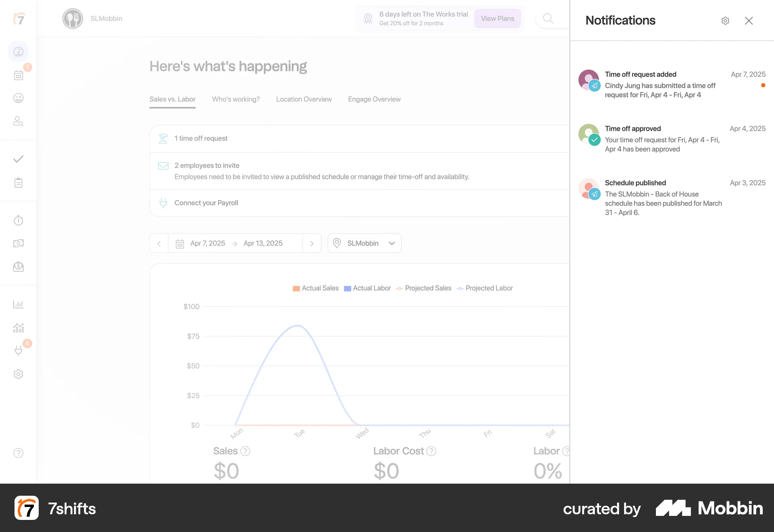The width and height of the screenshot is (774, 532).
Task: Switch to the Who's working? tab
Action: click(x=235, y=99)
